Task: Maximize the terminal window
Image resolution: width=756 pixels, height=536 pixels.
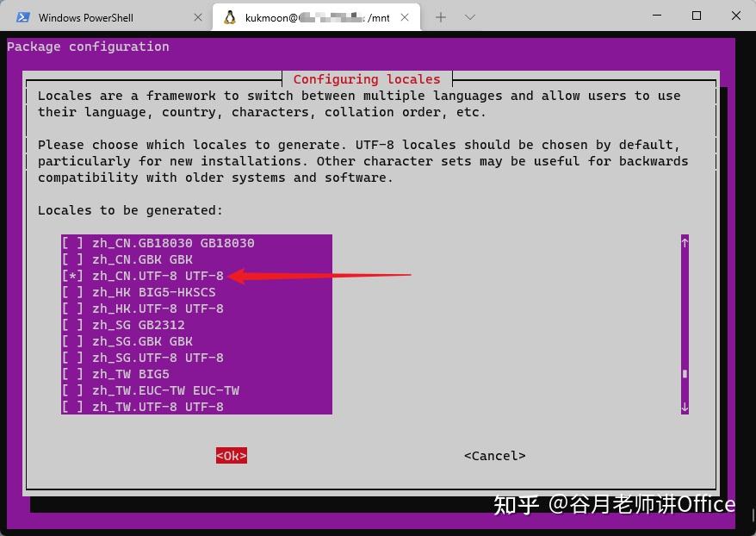Action: pos(697,16)
